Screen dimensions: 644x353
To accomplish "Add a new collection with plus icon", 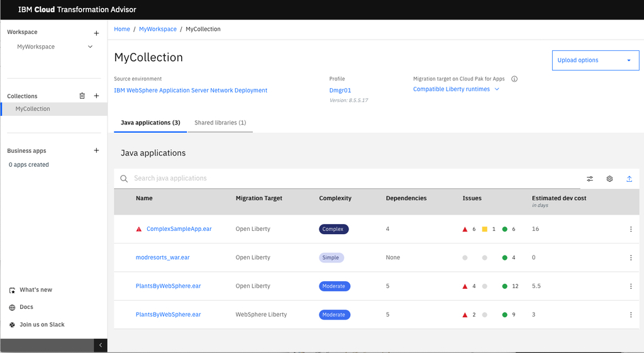I will 96,96.
